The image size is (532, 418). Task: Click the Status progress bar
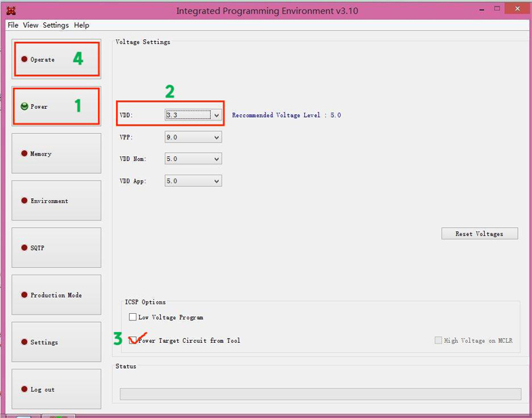point(320,394)
